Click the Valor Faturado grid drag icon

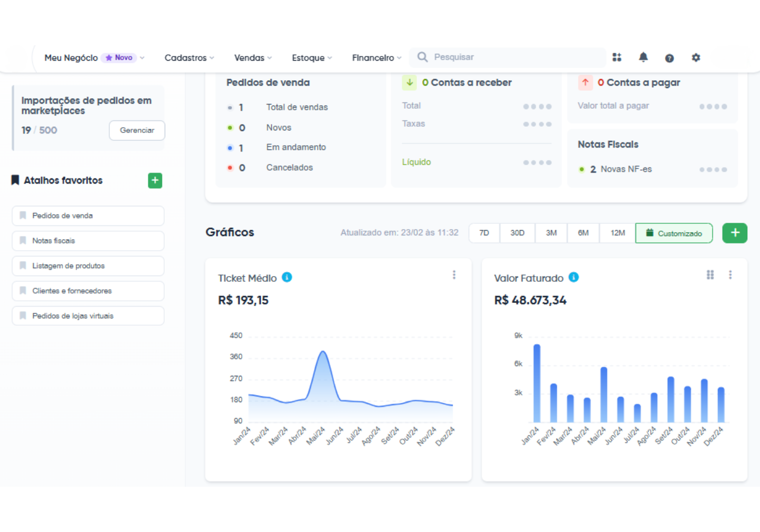click(710, 275)
